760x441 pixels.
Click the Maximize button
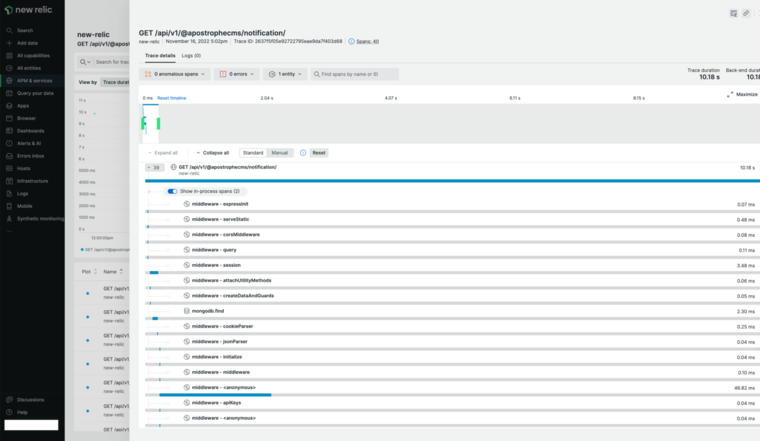click(x=743, y=94)
